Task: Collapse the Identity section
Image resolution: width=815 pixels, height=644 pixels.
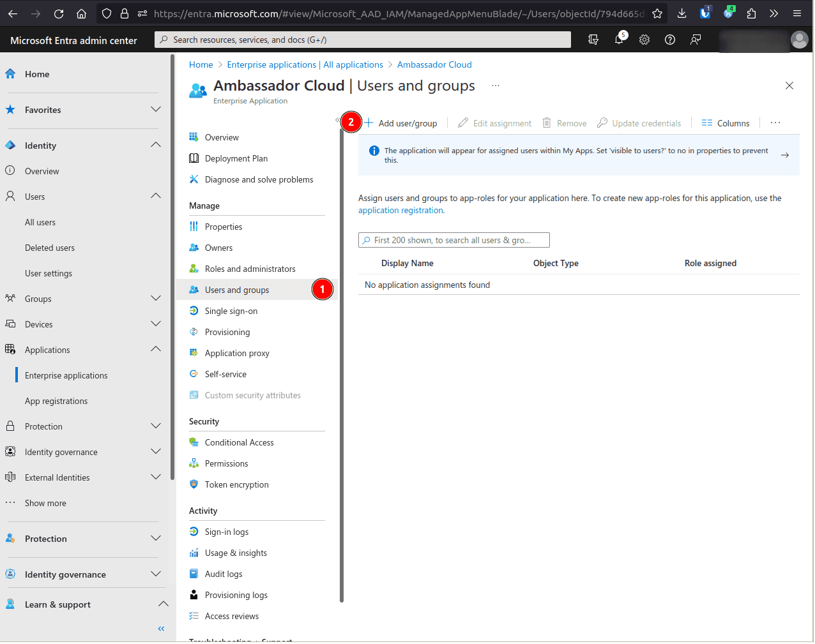Action: tap(156, 145)
